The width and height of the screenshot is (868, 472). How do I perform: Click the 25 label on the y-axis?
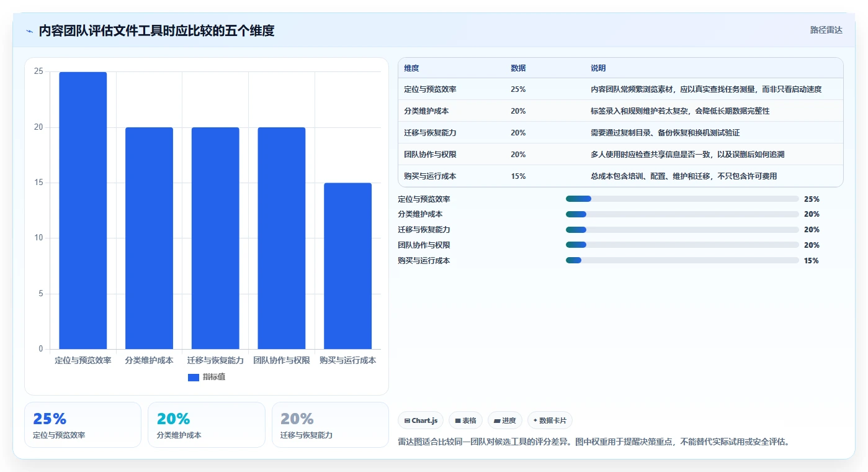tap(38, 71)
